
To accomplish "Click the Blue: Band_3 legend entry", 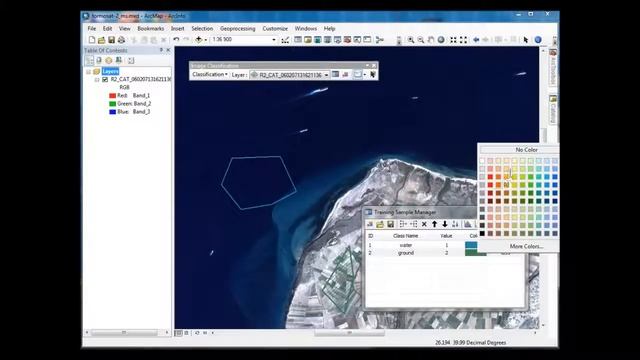I will coord(129,111).
